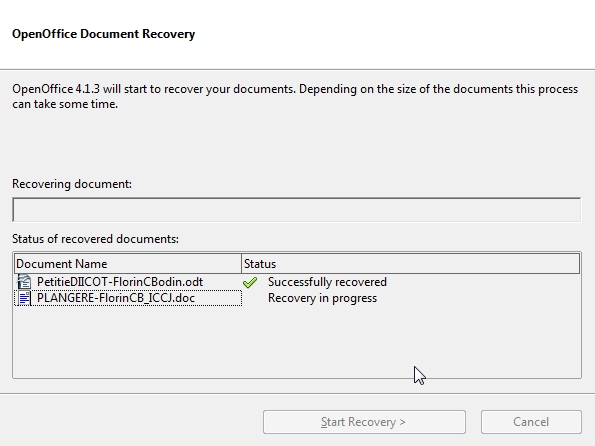Click the green checkmark recovery status icon
Image resolution: width=595 pixels, height=446 pixels.
tap(250, 282)
